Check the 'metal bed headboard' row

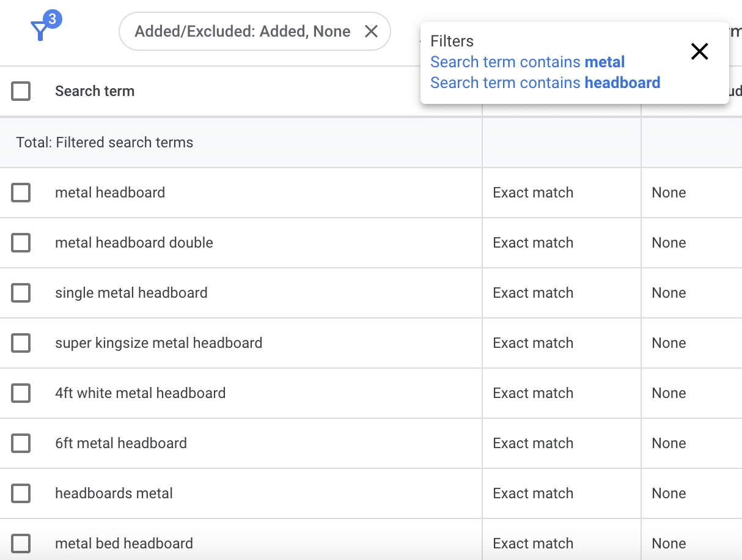tap(21, 543)
